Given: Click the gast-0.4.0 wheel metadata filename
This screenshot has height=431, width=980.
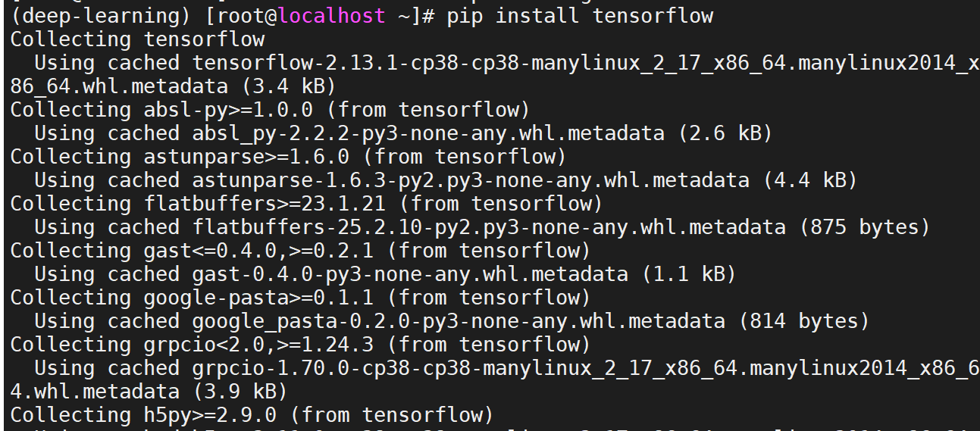Looking at the screenshot, I should [x=404, y=273].
